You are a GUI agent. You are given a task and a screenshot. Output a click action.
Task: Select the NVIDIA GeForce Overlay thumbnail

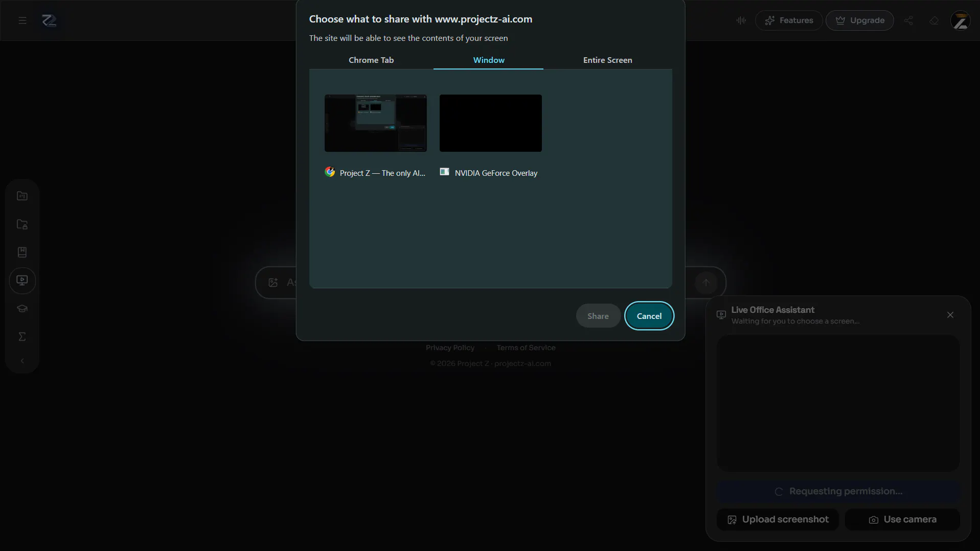click(491, 123)
